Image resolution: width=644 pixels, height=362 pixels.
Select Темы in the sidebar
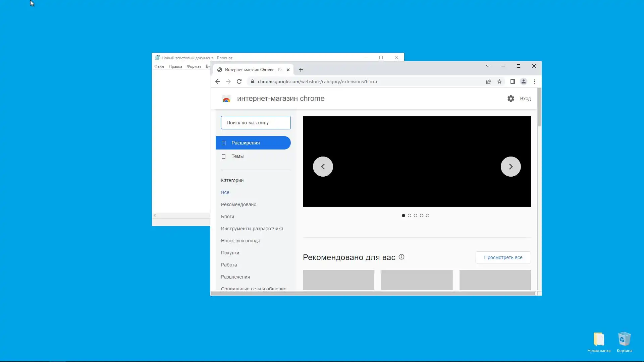(x=237, y=156)
